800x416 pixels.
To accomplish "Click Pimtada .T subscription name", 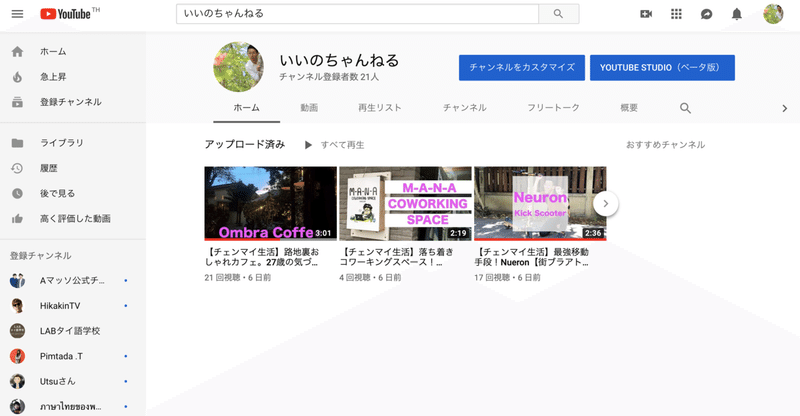I will [x=61, y=356].
